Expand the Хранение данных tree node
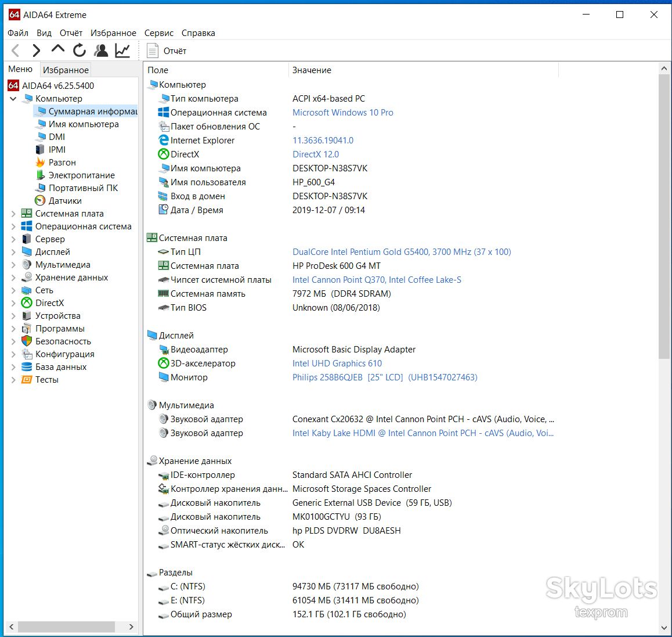 13,278
